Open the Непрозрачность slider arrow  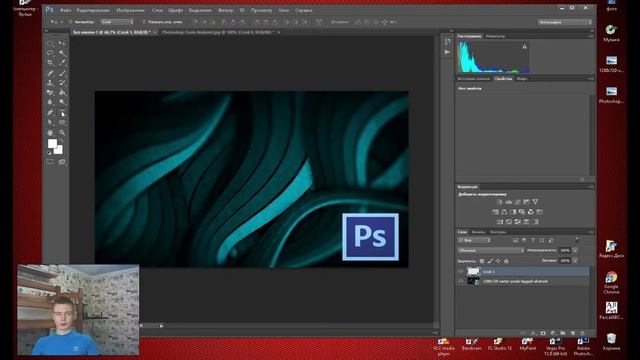pyautogui.click(x=575, y=250)
